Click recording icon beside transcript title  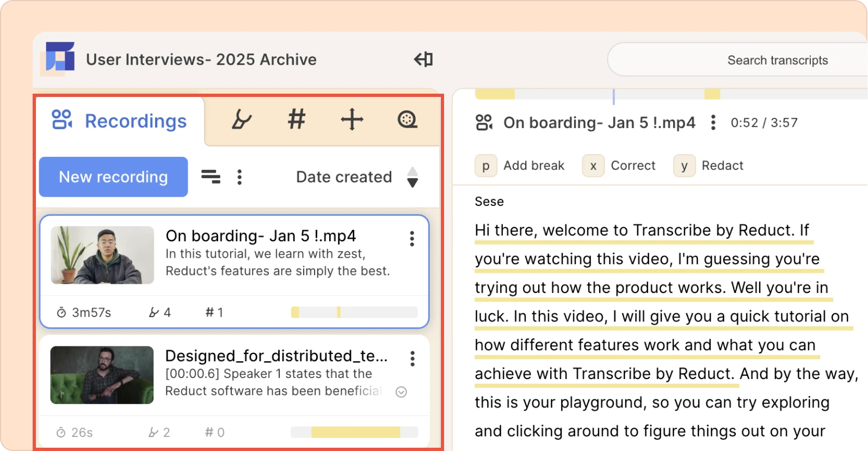[x=484, y=123]
